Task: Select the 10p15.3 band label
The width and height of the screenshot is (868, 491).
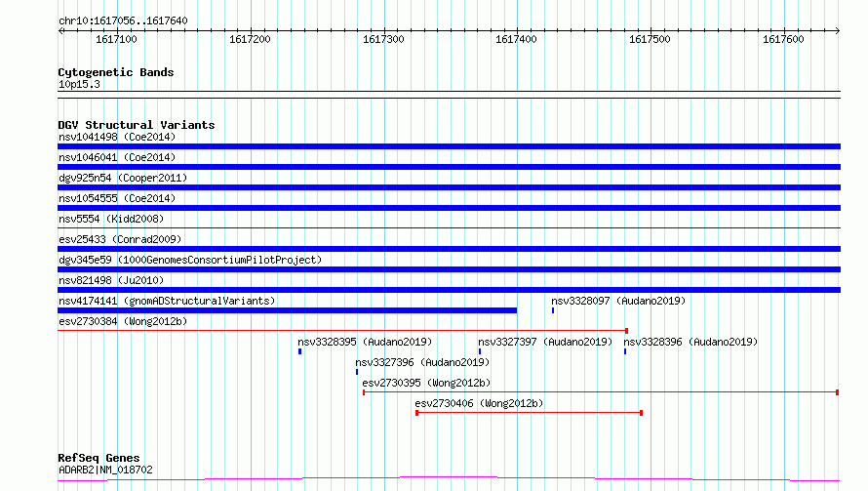Action: coord(79,84)
